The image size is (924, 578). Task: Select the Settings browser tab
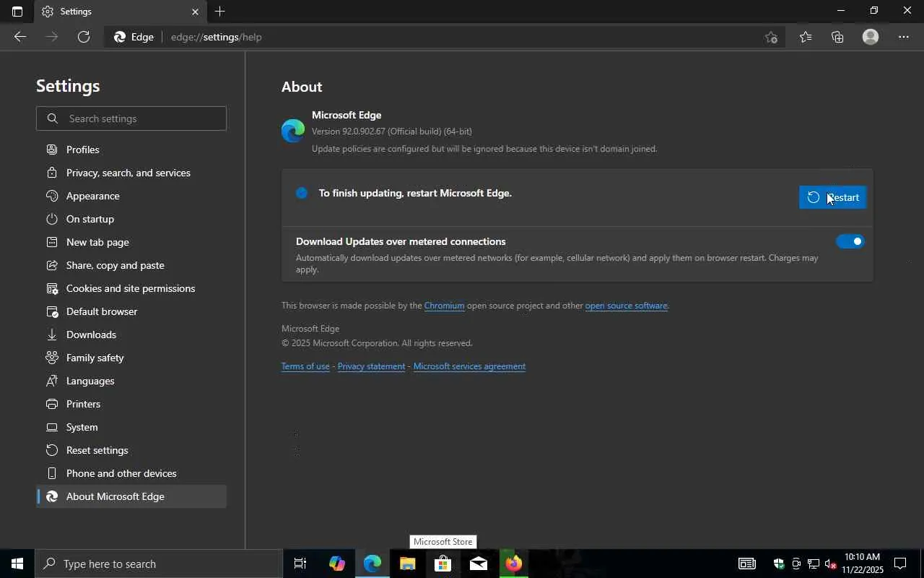pyautogui.click(x=120, y=12)
